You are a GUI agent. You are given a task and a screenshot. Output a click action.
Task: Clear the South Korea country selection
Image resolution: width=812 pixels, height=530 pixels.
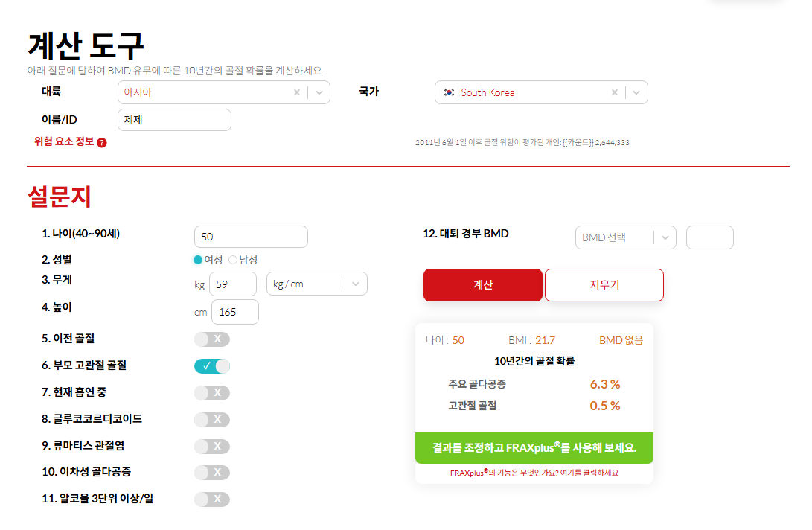click(x=615, y=92)
